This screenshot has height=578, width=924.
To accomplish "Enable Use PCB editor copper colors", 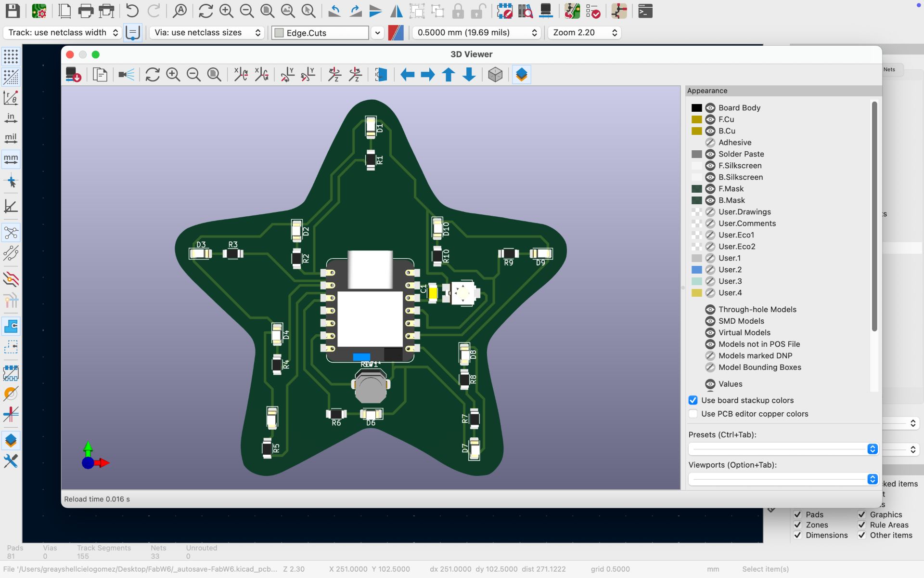I will (x=693, y=414).
